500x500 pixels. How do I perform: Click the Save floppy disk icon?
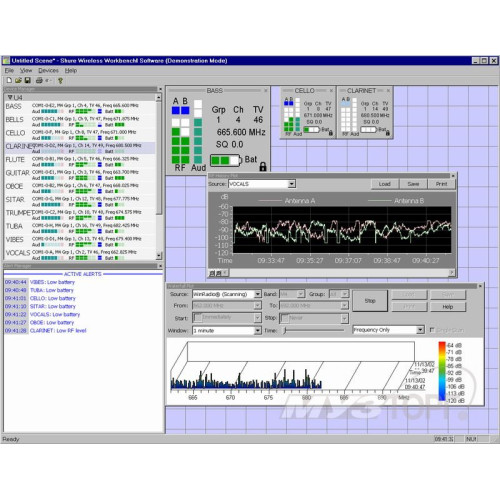click(x=28, y=80)
